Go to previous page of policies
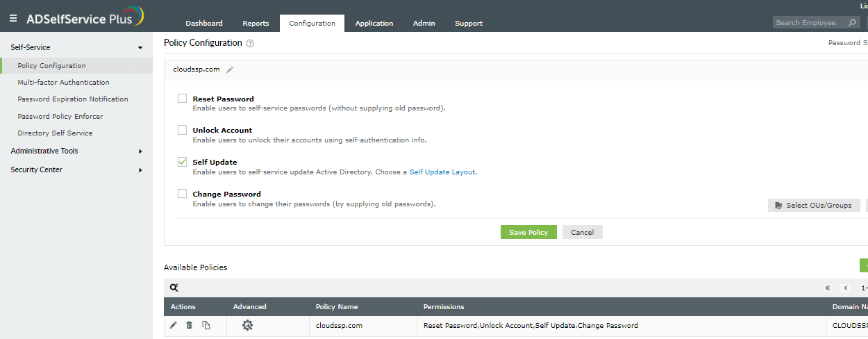Image resolution: width=868 pixels, height=339 pixels. (x=846, y=288)
